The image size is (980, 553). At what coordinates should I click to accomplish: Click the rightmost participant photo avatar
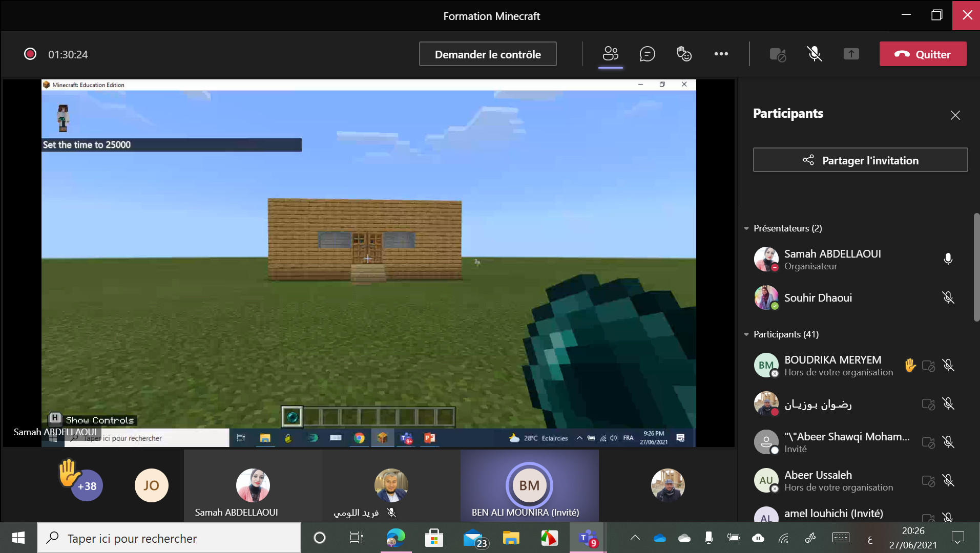click(668, 485)
